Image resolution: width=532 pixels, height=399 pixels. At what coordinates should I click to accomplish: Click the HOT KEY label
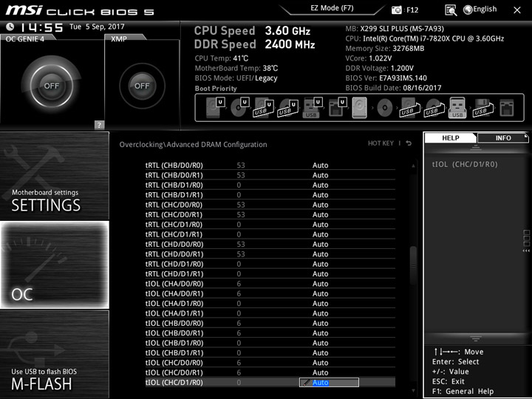(x=381, y=143)
